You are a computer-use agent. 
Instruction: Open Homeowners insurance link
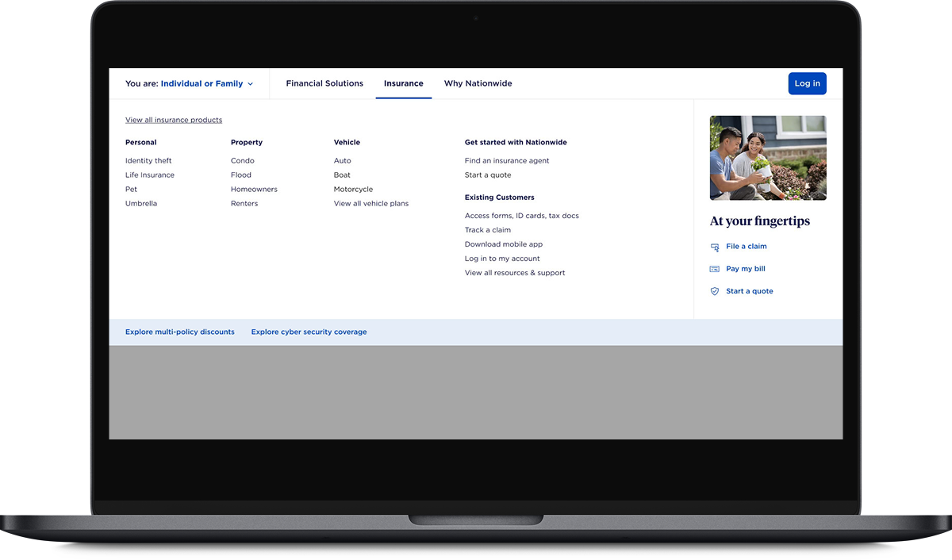click(254, 189)
